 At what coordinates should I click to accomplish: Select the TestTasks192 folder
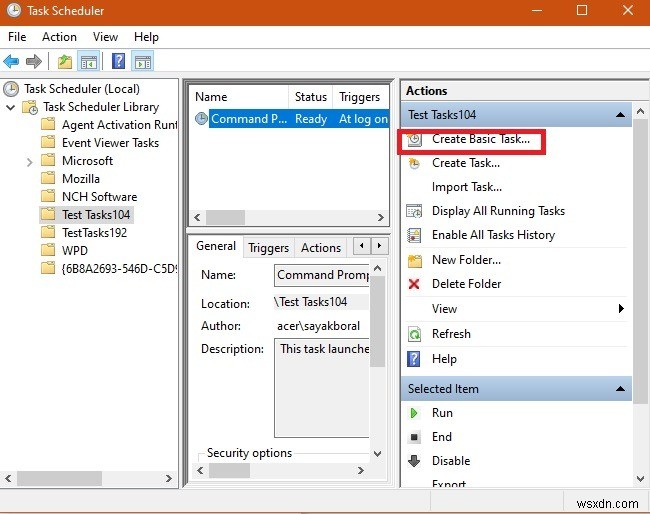(x=95, y=233)
